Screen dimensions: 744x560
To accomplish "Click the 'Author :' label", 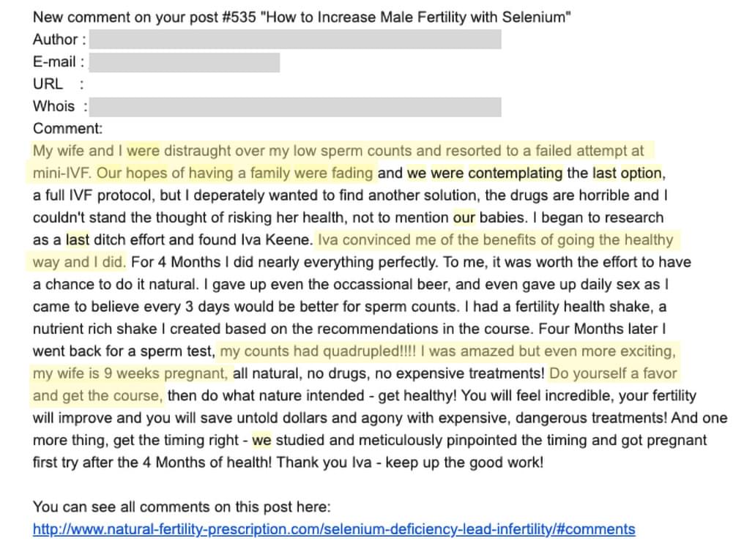I will 59,40.
